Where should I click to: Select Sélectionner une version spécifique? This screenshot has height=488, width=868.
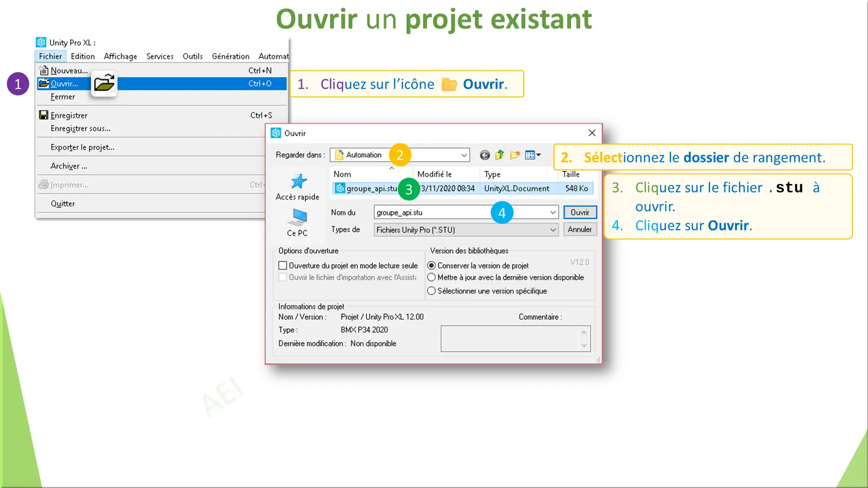[x=432, y=290]
